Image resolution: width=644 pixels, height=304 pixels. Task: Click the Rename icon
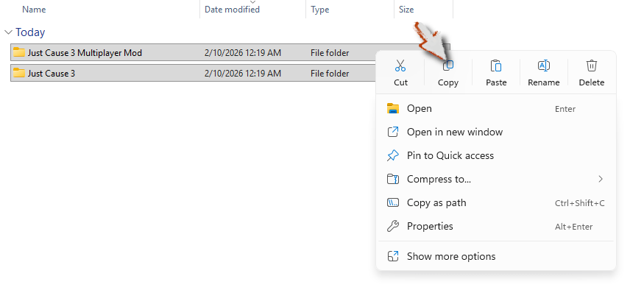click(544, 66)
